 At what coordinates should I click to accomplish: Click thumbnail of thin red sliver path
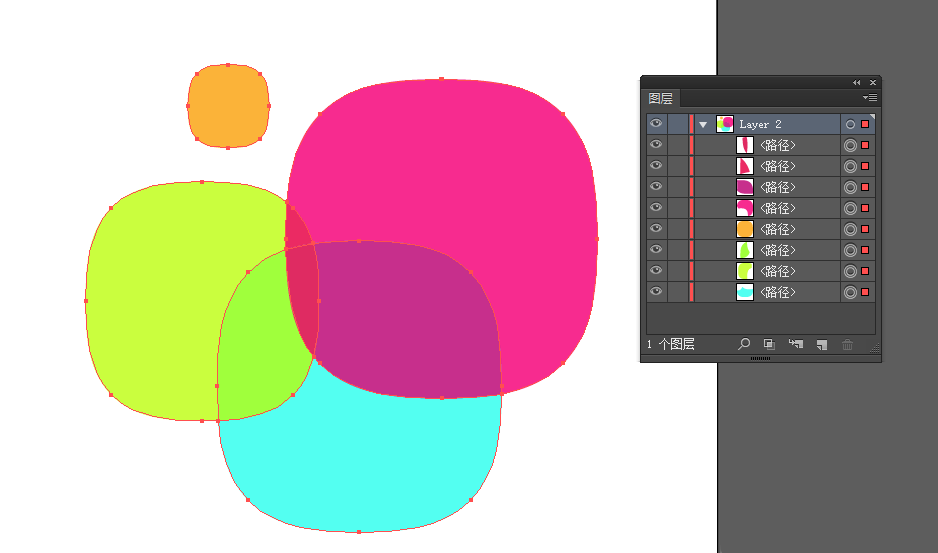coord(745,145)
